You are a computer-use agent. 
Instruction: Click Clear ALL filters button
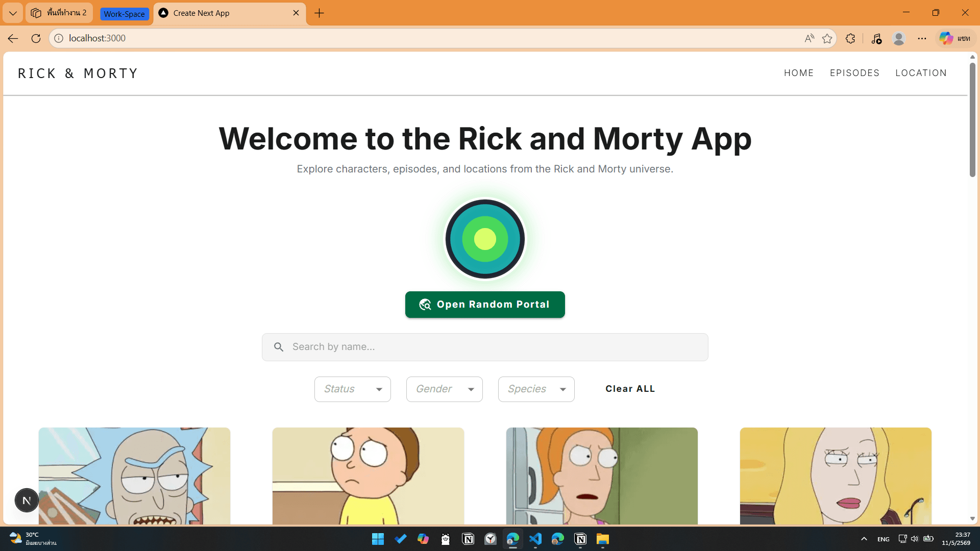[x=630, y=389]
